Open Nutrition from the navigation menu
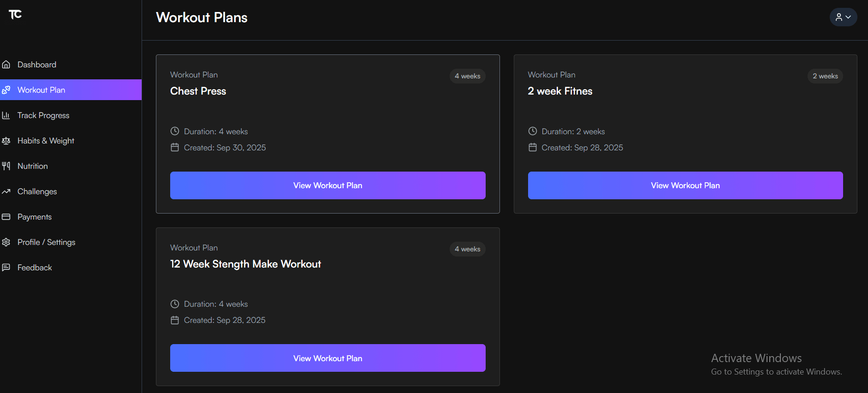Viewport: 868px width, 393px height. point(32,166)
